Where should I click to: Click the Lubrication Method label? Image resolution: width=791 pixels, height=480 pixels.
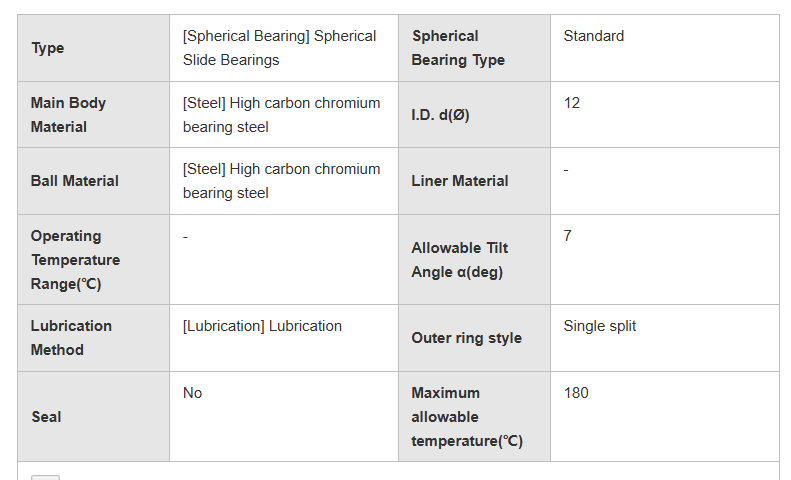pos(71,338)
